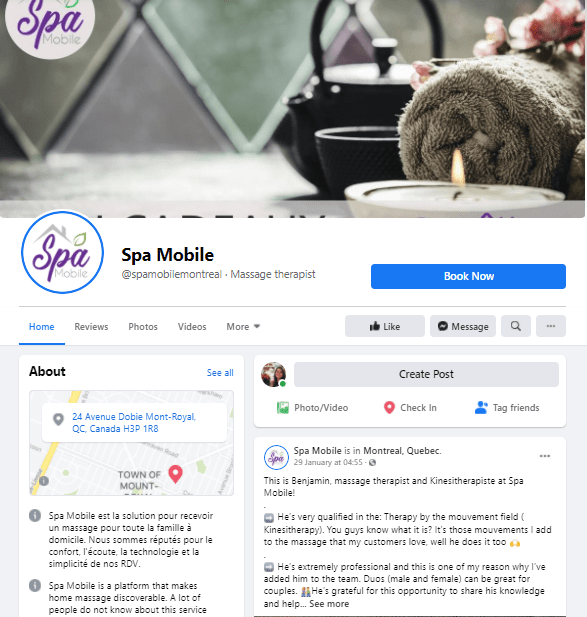
Task: Open the three-dots page options button
Action: point(551,326)
